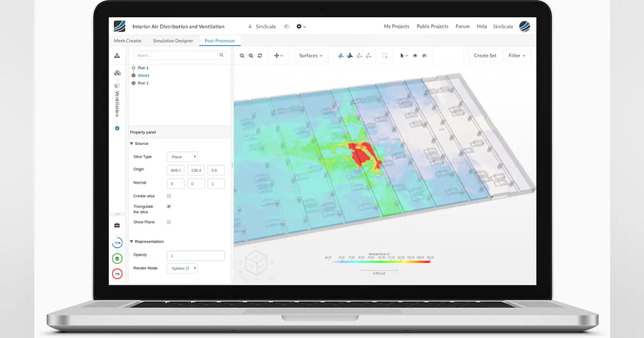Click the red 0% status circle

click(x=117, y=274)
